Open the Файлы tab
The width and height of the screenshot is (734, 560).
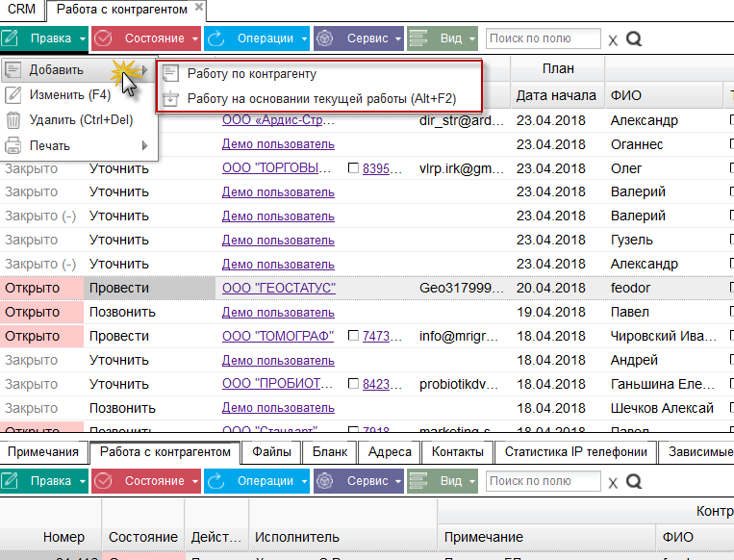coord(271,452)
